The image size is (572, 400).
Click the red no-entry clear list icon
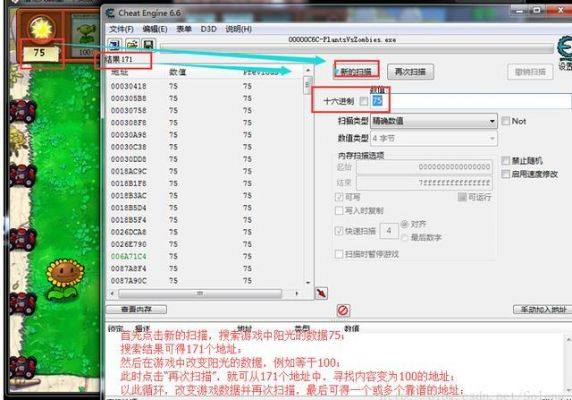(x=343, y=310)
